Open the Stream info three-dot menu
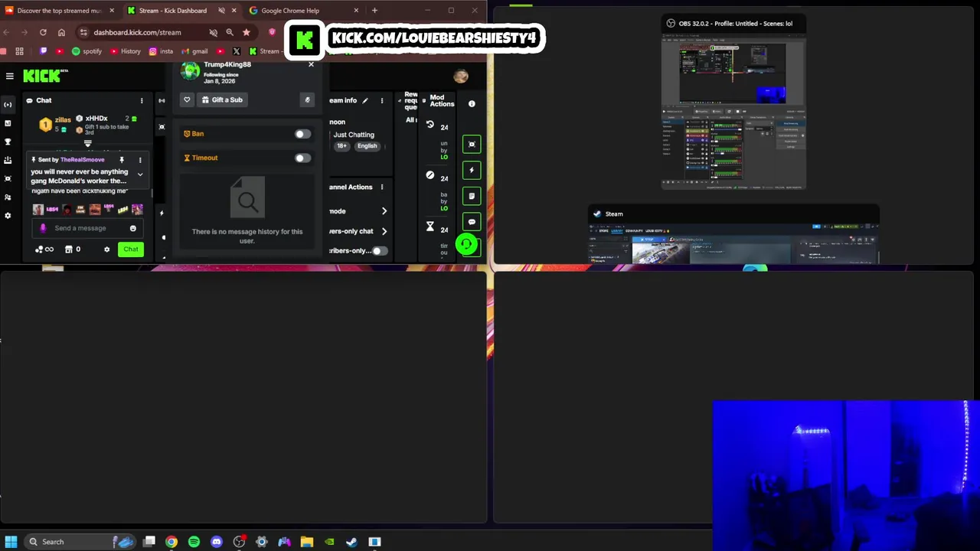This screenshot has height=551, width=980. (x=381, y=100)
